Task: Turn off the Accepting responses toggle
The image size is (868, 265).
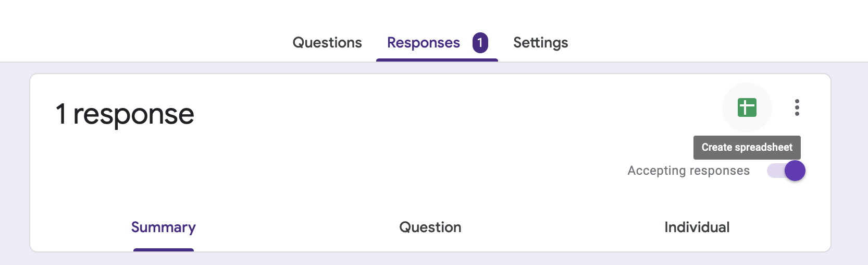Action: point(786,171)
